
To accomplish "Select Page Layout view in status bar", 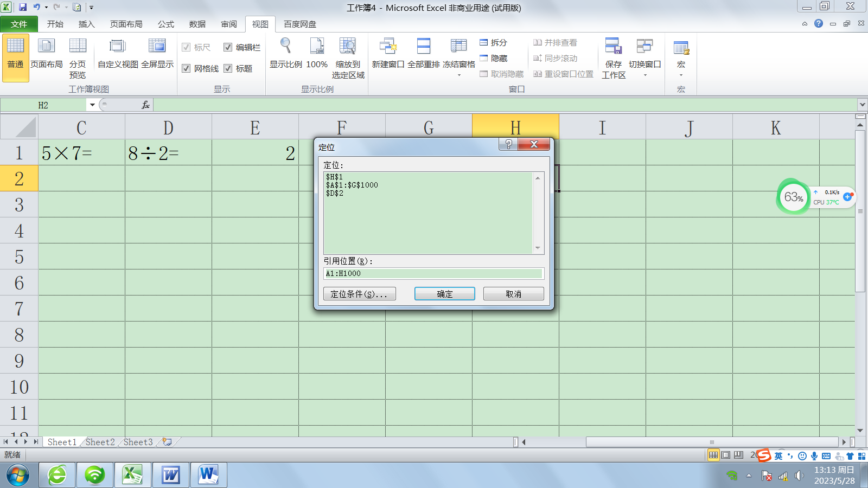I will point(726,455).
